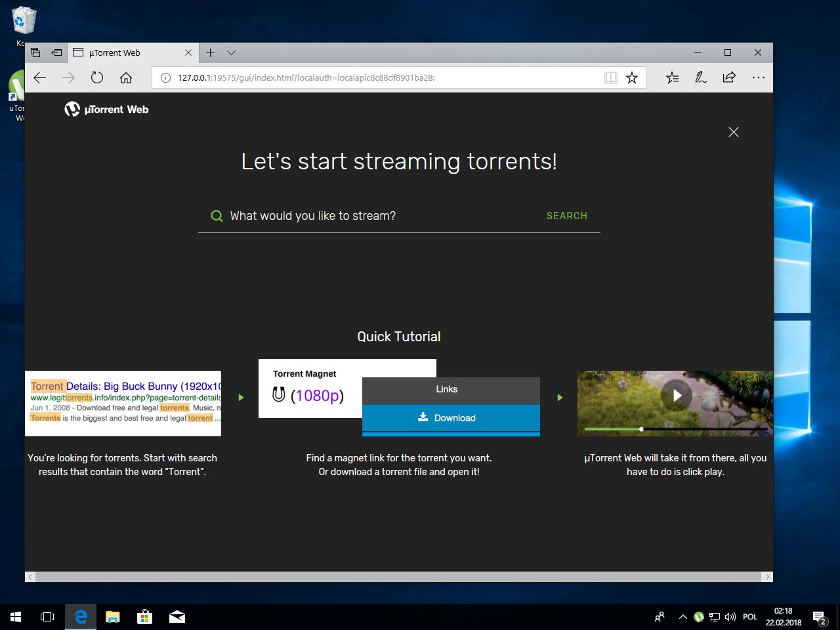Play the tutorial video preview
Image resolution: width=840 pixels, height=630 pixels.
[x=677, y=395]
